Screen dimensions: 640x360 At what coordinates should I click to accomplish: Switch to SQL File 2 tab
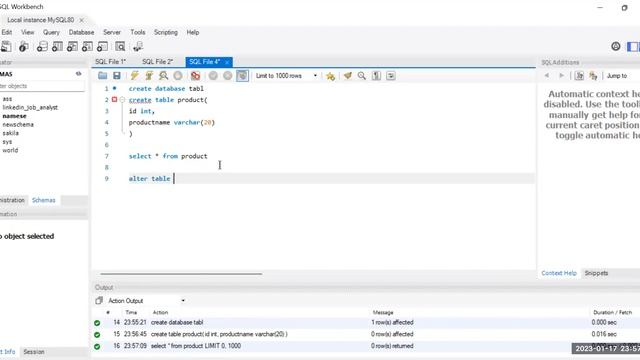157,62
